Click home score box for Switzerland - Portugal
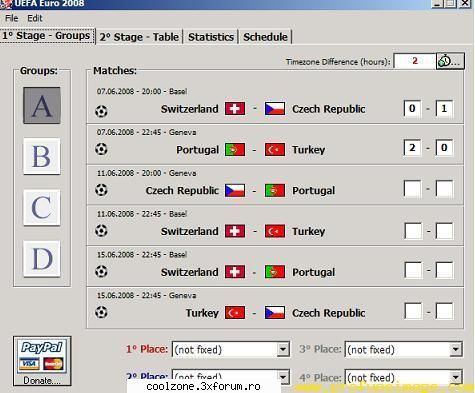475x393 pixels. (x=413, y=270)
